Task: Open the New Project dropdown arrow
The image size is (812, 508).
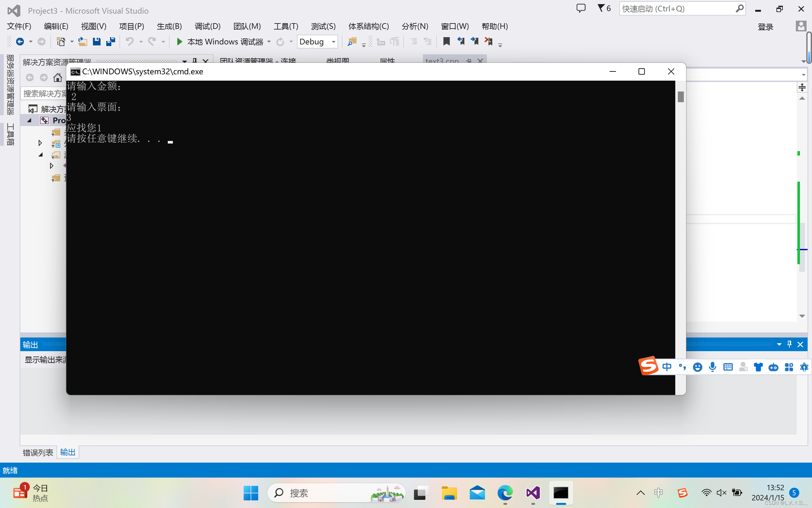Action: tap(71, 42)
